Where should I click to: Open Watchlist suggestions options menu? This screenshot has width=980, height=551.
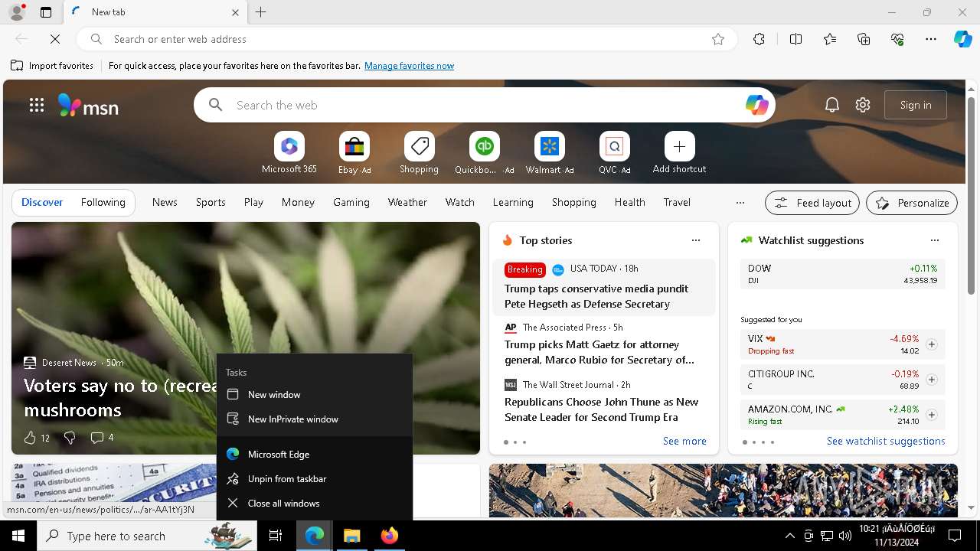click(x=935, y=240)
